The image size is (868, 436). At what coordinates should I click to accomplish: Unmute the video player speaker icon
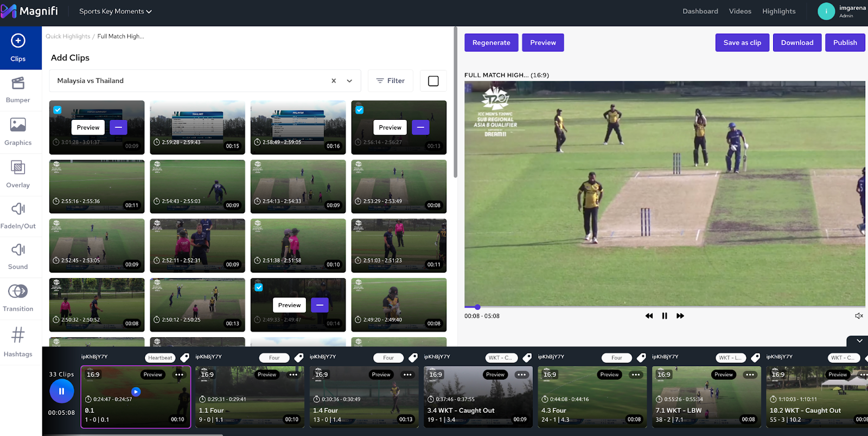[x=859, y=316]
